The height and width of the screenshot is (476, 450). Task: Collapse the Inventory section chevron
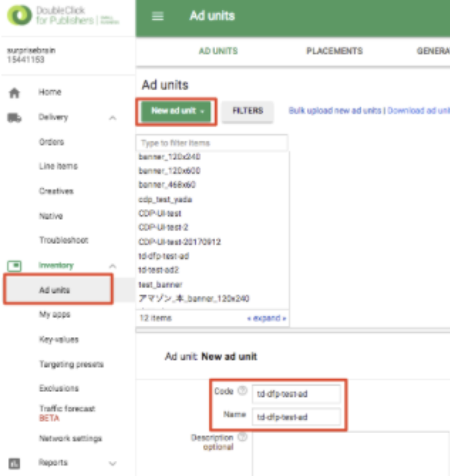(112, 266)
